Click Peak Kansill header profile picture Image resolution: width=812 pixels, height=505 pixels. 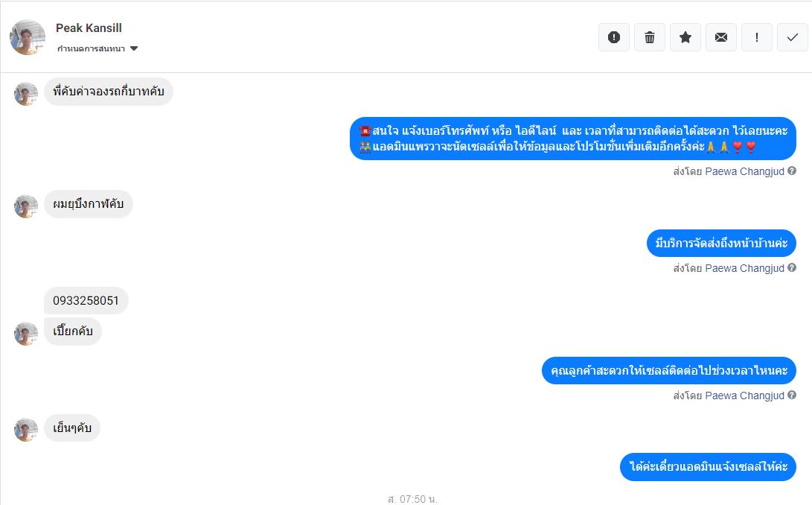click(28, 37)
